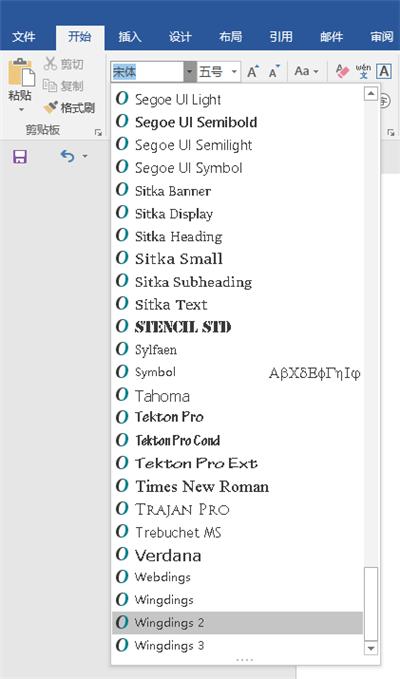
Task: Click the Cut scissors icon
Action: 50,64
